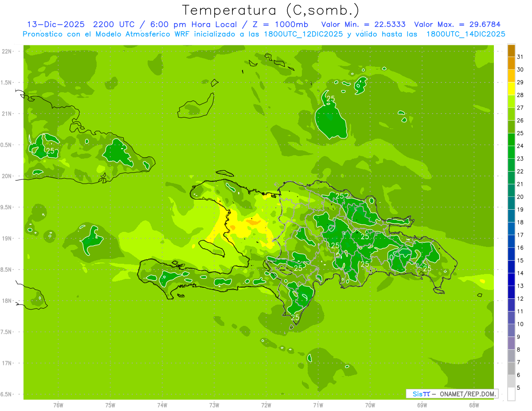Click the 68W longitude axis label
Image resolution: width=532 pixels, height=411 pixels.
click(474, 405)
